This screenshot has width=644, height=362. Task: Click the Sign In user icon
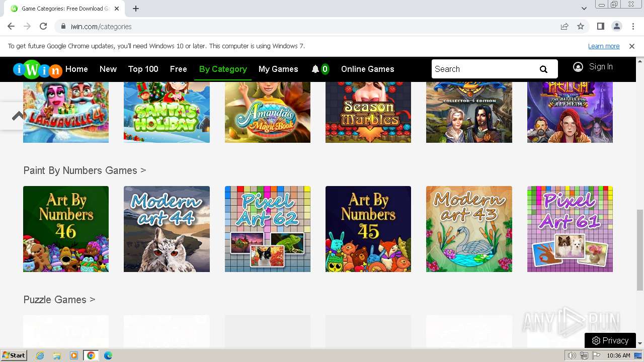coord(578,67)
